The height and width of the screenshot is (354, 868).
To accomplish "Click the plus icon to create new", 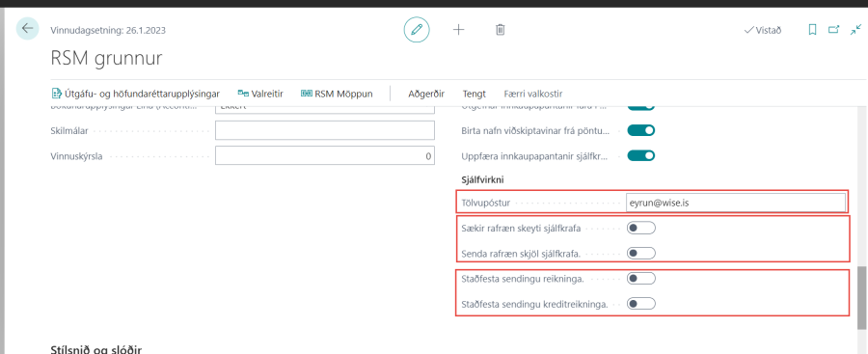I will (x=458, y=30).
